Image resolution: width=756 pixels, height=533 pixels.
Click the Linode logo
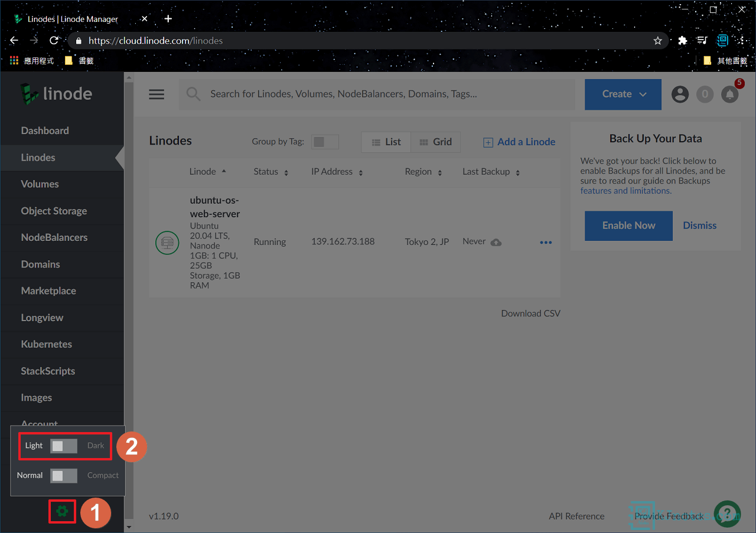[57, 94]
